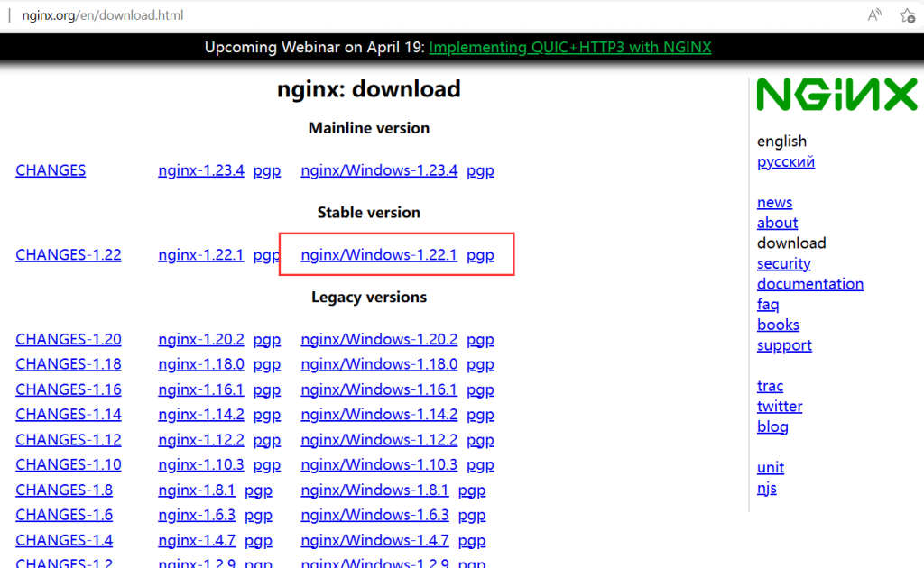Download nginx/Windows-1.16.1
924x568 pixels.
379,389
